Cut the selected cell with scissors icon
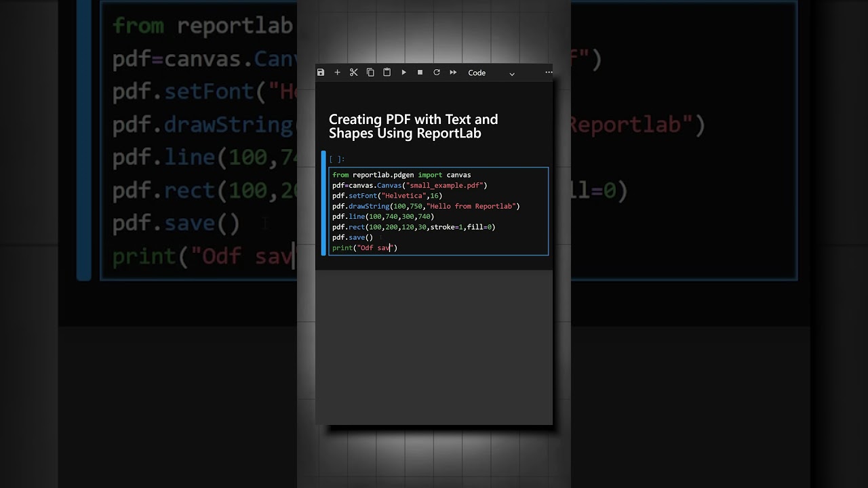This screenshot has height=488, width=868. pyautogui.click(x=353, y=73)
